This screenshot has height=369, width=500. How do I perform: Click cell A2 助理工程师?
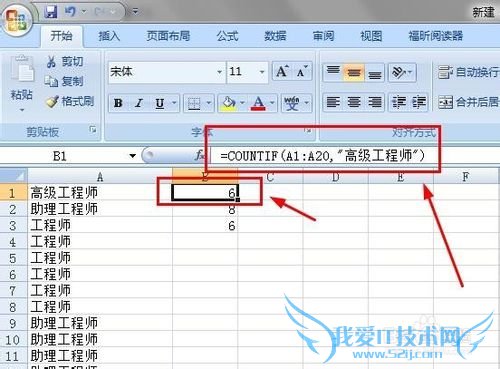[100, 209]
